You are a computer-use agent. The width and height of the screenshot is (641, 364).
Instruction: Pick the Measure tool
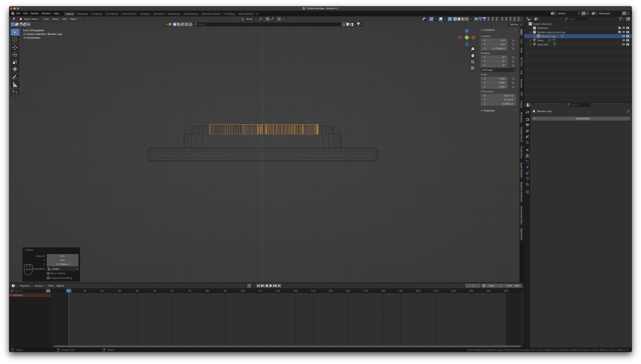click(x=15, y=85)
